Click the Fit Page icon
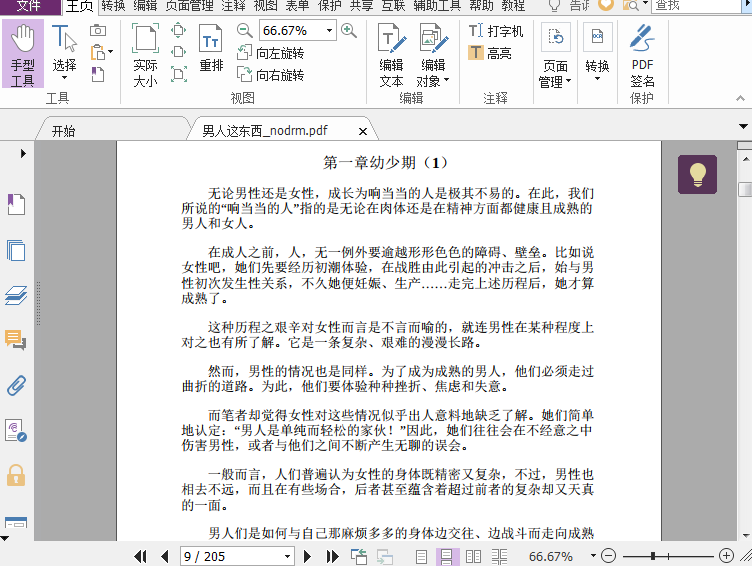The height and width of the screenshot is (566, 752). tap(178, 30)
